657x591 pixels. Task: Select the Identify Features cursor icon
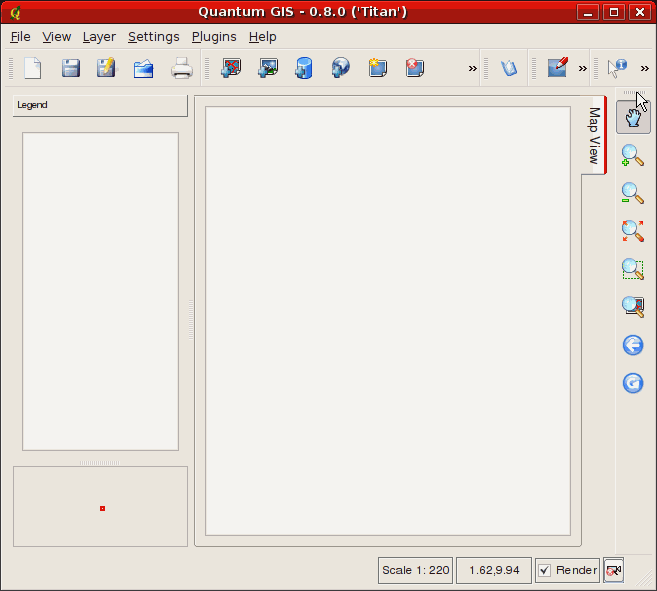(x=617, y=68)
